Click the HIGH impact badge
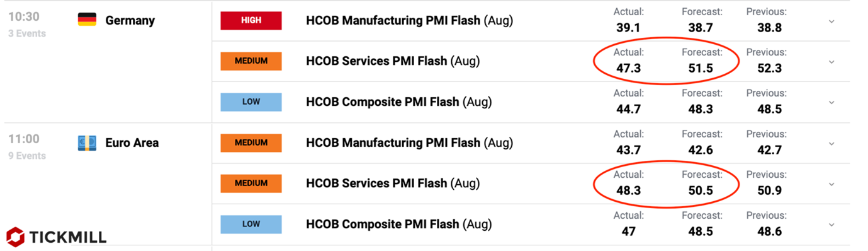 click(251, 21)
